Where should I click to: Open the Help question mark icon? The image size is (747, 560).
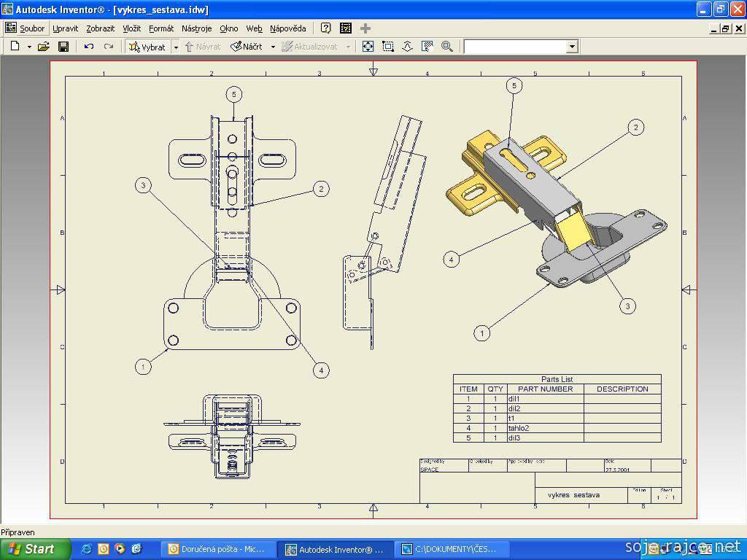(x=325, y=28)
